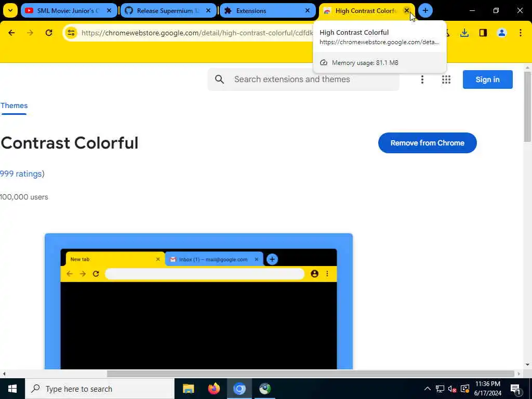The width and height of the screenshot is (532, 399).
Task: Close the SML Movie tab
Action: [x=109, y=10]
